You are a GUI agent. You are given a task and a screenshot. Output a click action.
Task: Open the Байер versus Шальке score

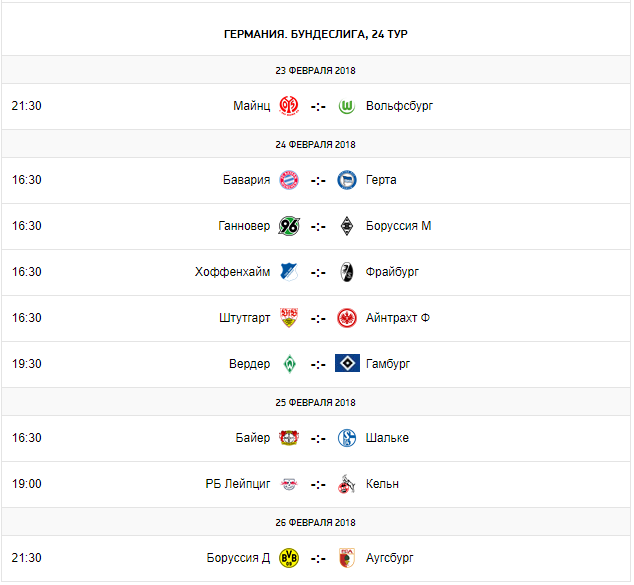pos(318,438)
